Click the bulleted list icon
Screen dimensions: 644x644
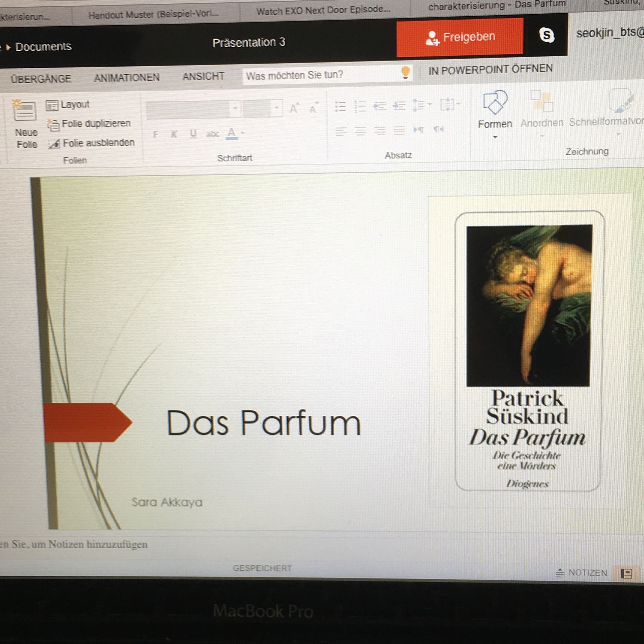point(340,107)
